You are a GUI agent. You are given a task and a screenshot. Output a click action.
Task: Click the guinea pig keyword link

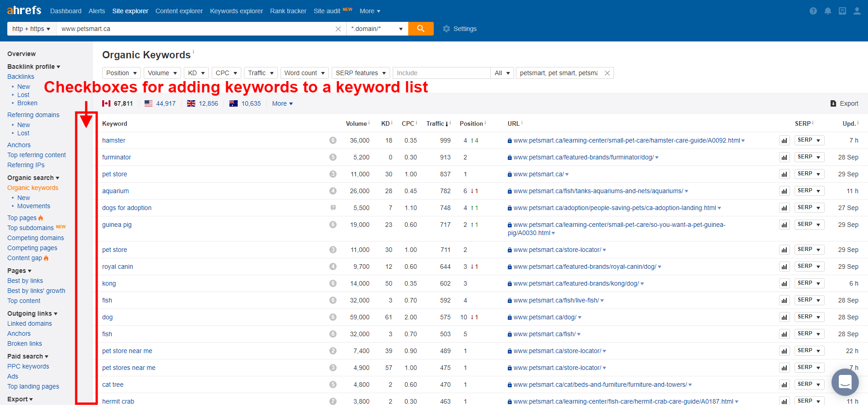117,225
